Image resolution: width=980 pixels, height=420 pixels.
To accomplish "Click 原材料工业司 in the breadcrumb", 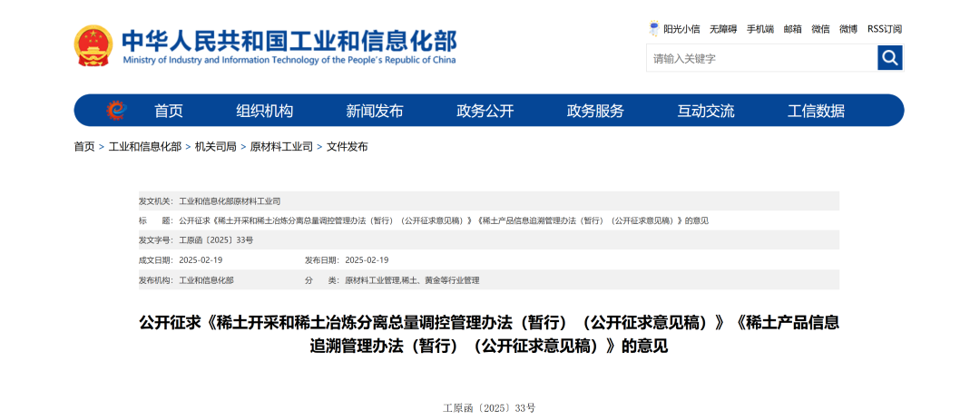I will pyautogui.click(x=281, y=146).
